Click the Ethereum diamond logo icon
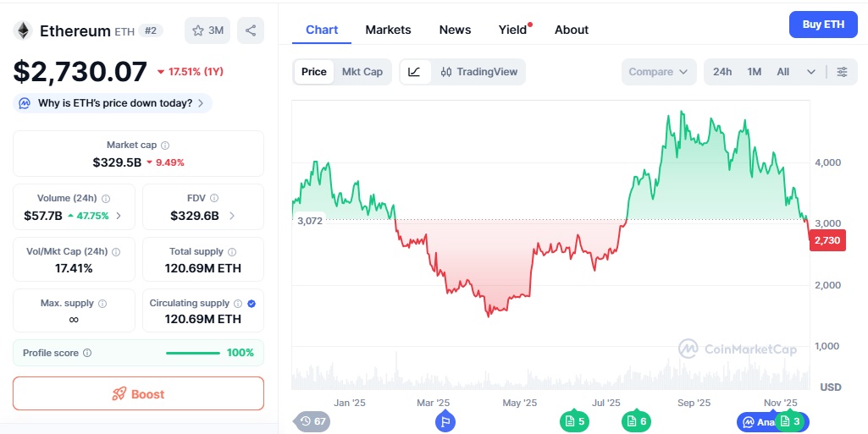Viewport: 868px width, 434px height. coord(23,30)
